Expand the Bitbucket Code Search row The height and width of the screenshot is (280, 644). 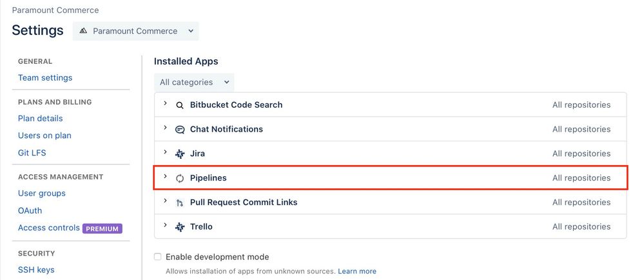click(x=165, y=103)
